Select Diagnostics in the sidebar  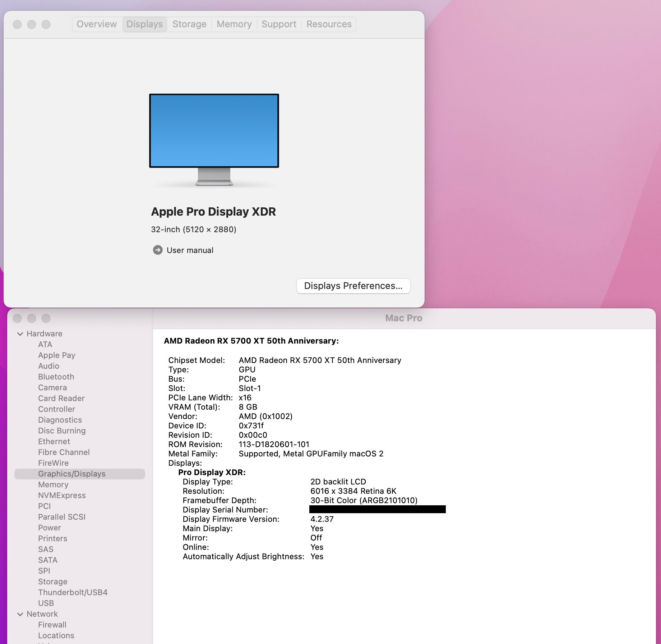(60, 420)
